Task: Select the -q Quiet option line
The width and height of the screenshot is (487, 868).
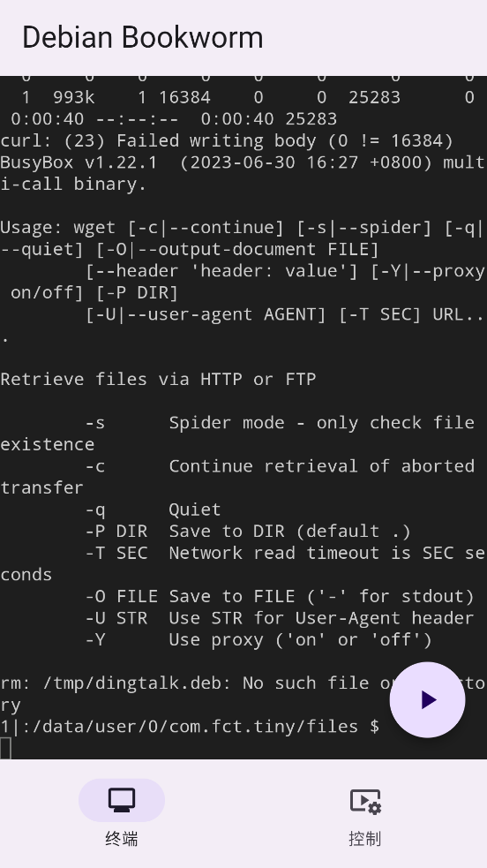Action: pyautogui.click(x=154, y=509)
